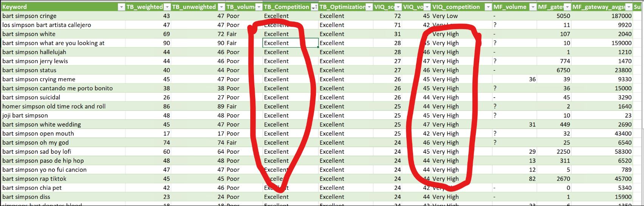This screenshot has width=644, height=206.
Task: Select the cell 'bart simpson status'
Action: pos(63,70)
